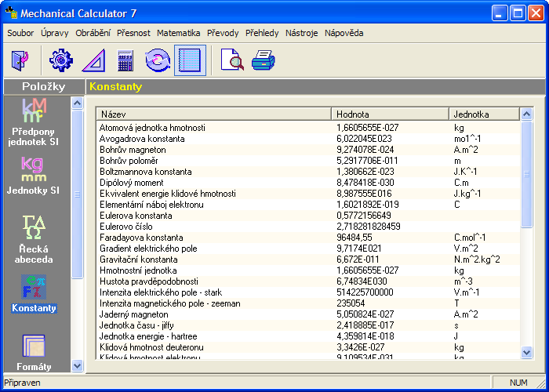Select the Dipólový moment row
This screenshot has width=549, height=392.
tap(308, 183)
